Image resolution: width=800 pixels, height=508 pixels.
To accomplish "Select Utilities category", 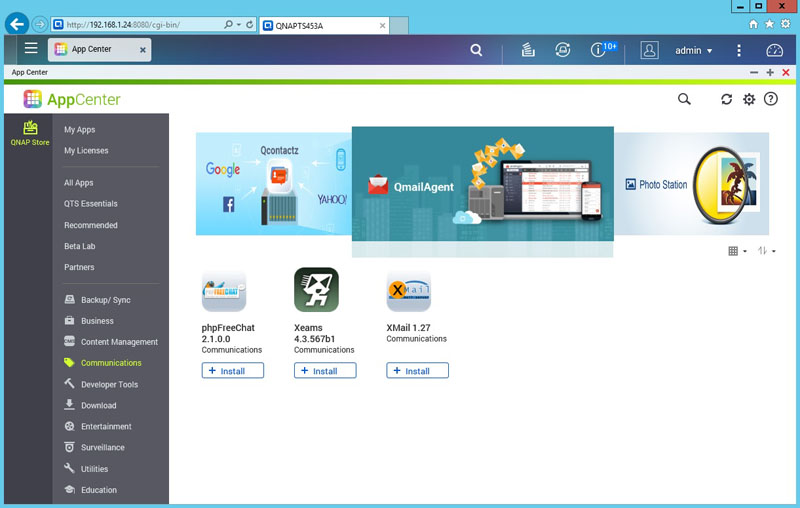I will pyautogui.click(x=86, y=469).
